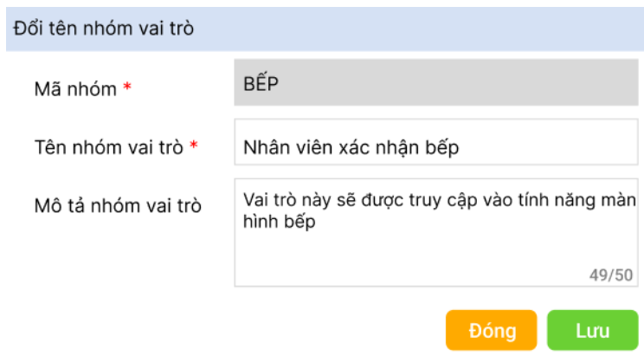
Task: Click the red asterisk beside Mã nhóm
Action: pos(126,88)
